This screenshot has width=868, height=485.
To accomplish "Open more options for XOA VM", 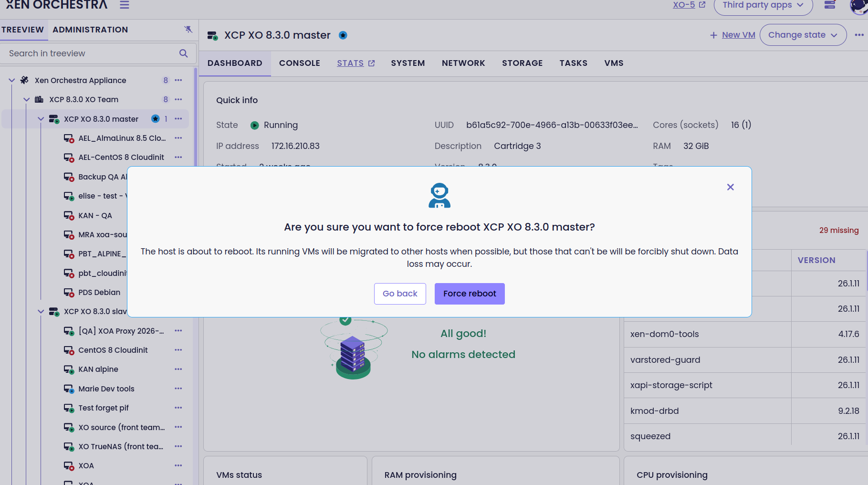I will point(178,465).
